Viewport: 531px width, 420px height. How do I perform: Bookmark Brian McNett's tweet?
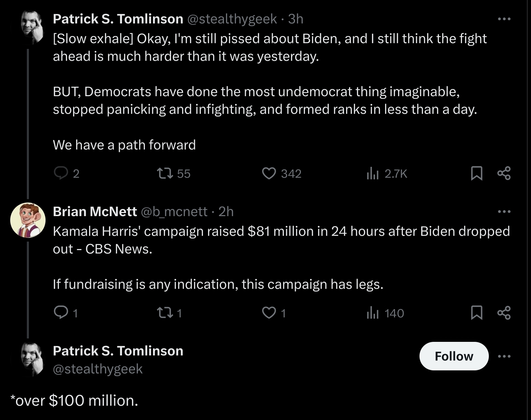point(476,313)
